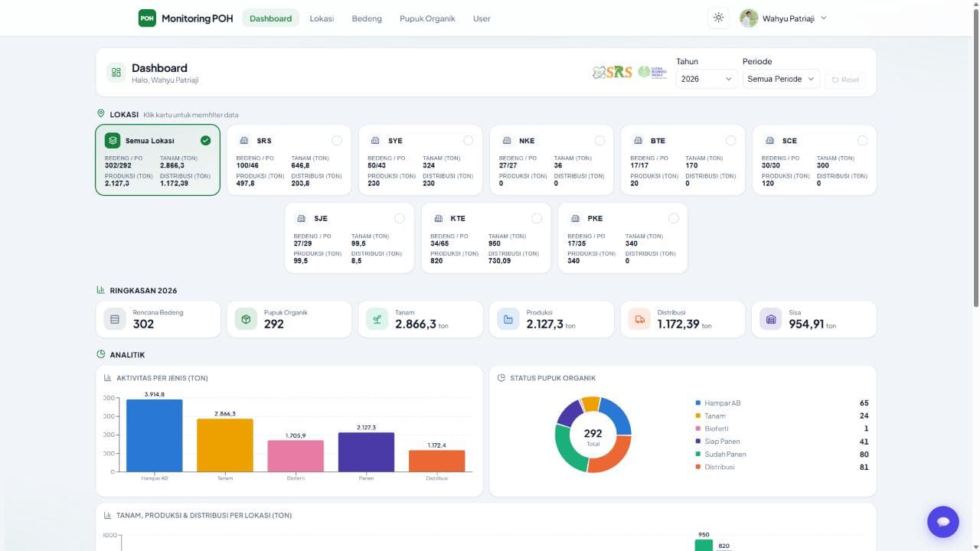Open the Semua Periode dropdown

781,79
